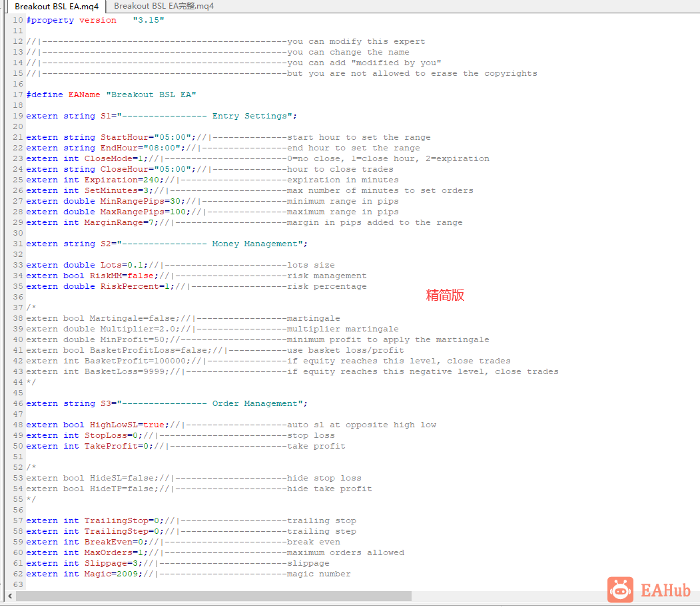The height and width of the screenshot is (607, 700).
Task: Click RiskMM false value
Action: [x=141, y=276]
